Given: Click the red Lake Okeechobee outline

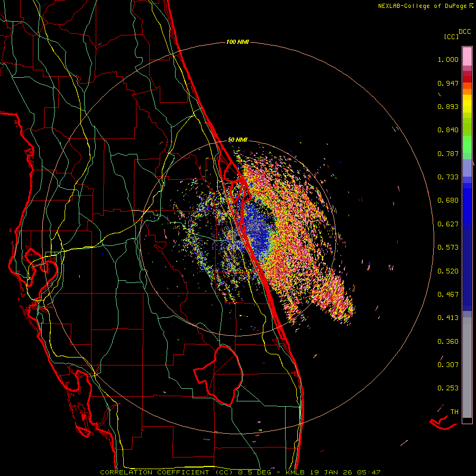Looking at the screenshot, I should 218,375.
